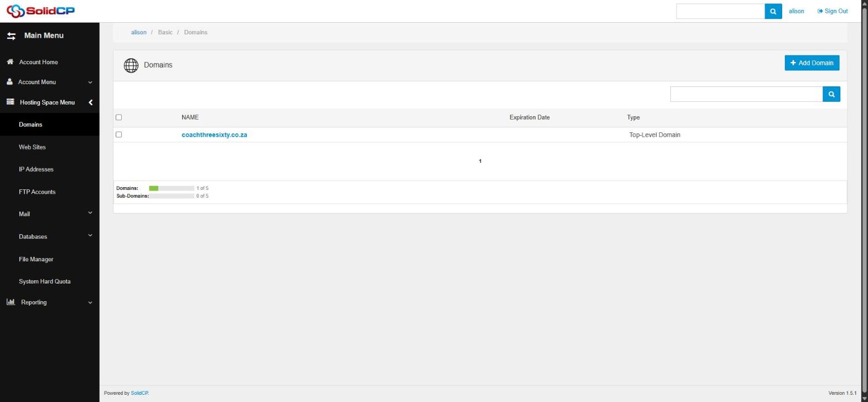Tick the select-all checkbox in table header
The width and height of the screenshot is (868, 402).
pyautogui.click(x=118, y=117)
